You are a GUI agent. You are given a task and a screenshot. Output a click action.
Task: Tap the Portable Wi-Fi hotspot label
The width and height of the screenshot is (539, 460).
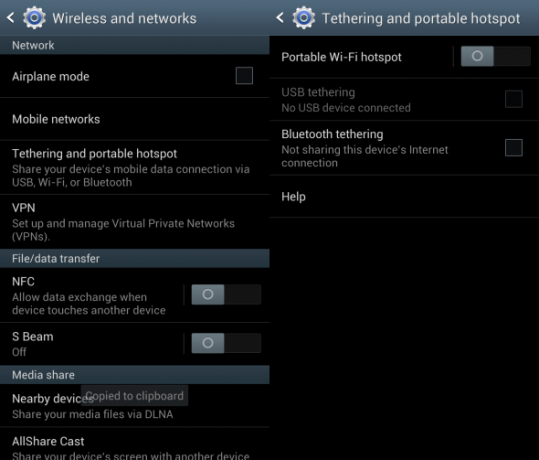tap(341, 57)
